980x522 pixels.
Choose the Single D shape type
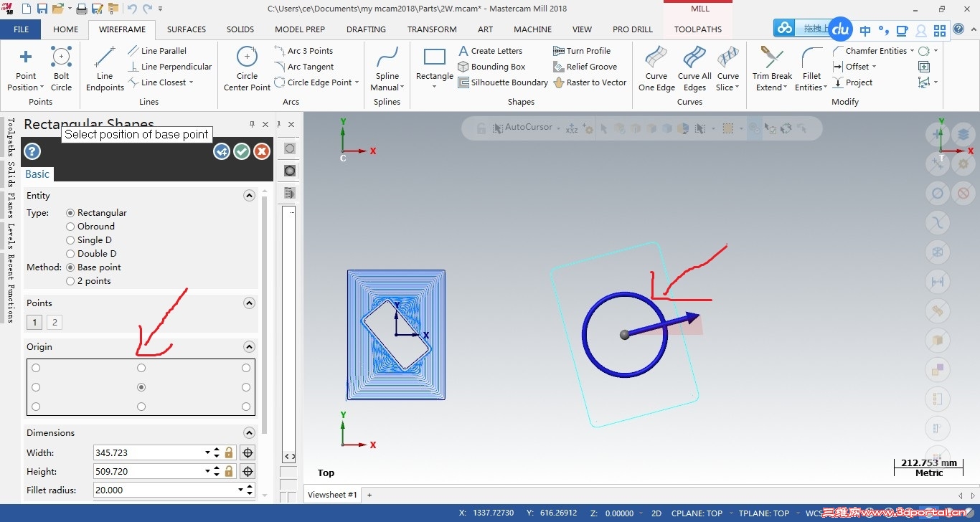(70, 240)
